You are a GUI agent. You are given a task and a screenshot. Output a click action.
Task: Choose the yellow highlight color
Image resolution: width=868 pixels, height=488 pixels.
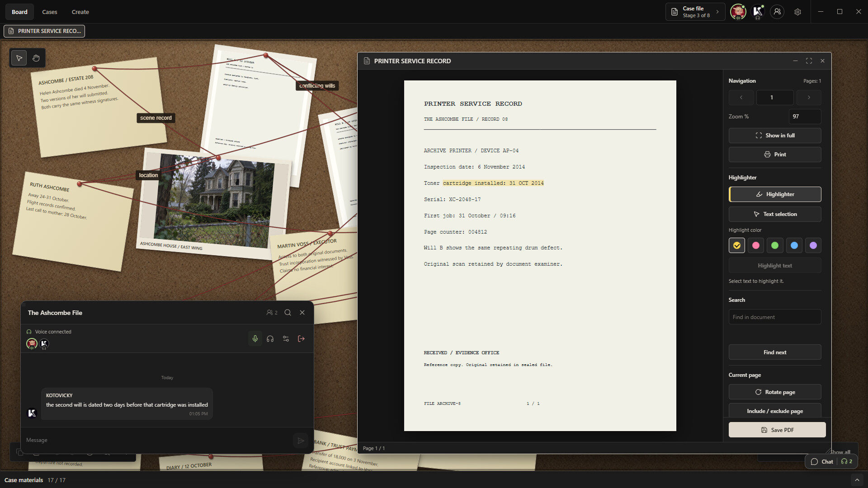pos(737,245)
